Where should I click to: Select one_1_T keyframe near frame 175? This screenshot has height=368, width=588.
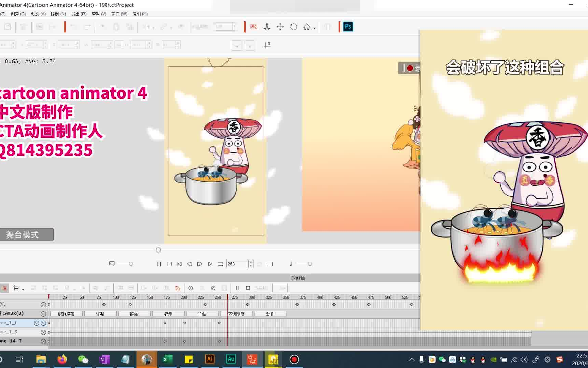(x=165, y=323)
